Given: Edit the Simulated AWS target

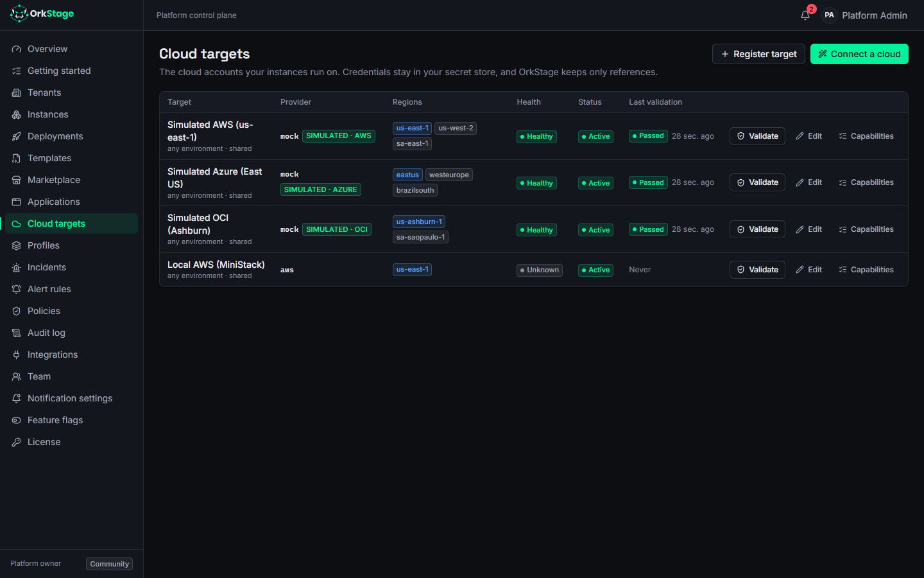Looking at the screenshot, I should point(809,136).
